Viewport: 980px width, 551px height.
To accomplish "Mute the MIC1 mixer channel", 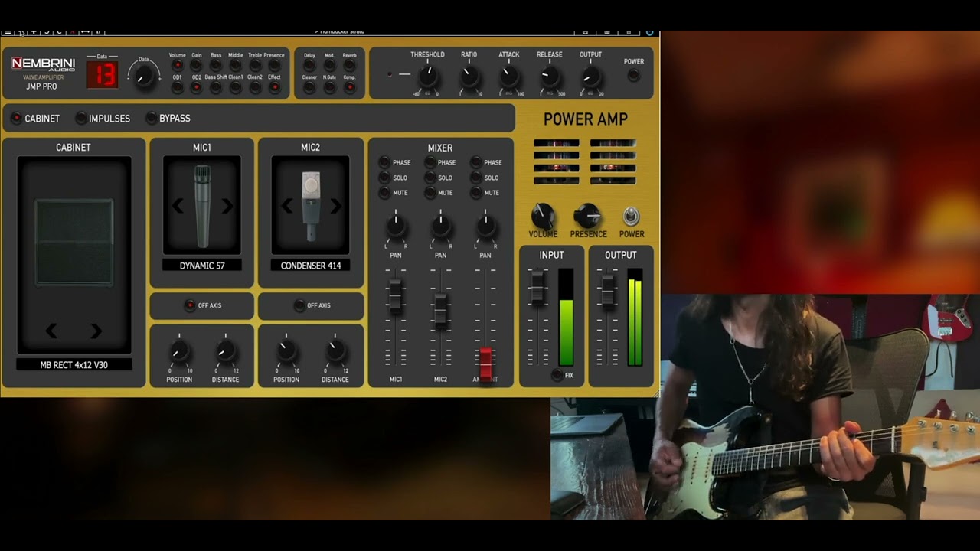I will coord(384,193).
